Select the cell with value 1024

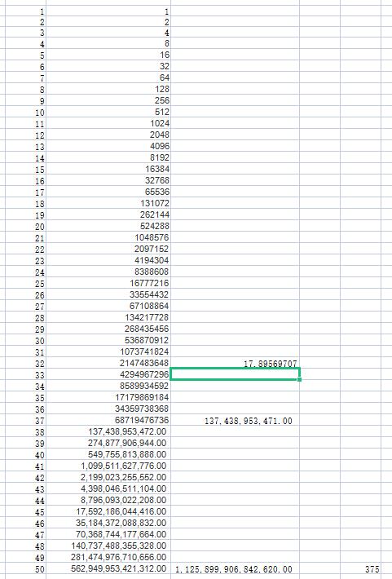click(108, 123)
